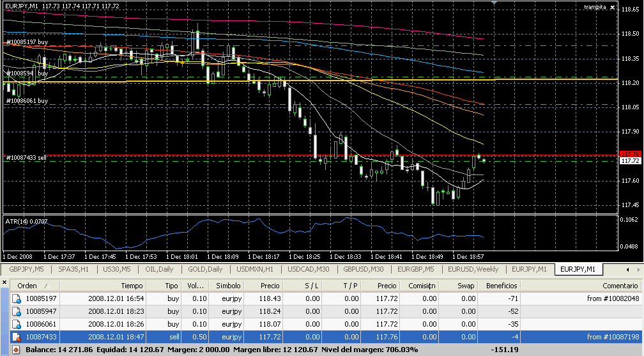Select the GOLD,Daily chart tab
644x356 pixels.
coord(205,269)
